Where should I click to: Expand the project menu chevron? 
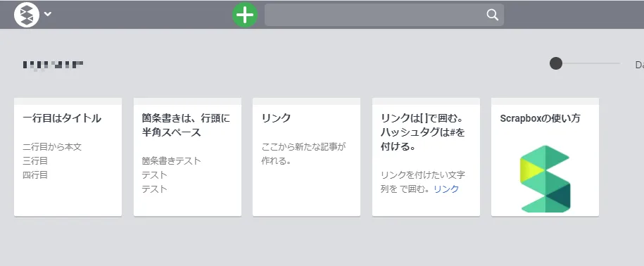tap(48, 14)
